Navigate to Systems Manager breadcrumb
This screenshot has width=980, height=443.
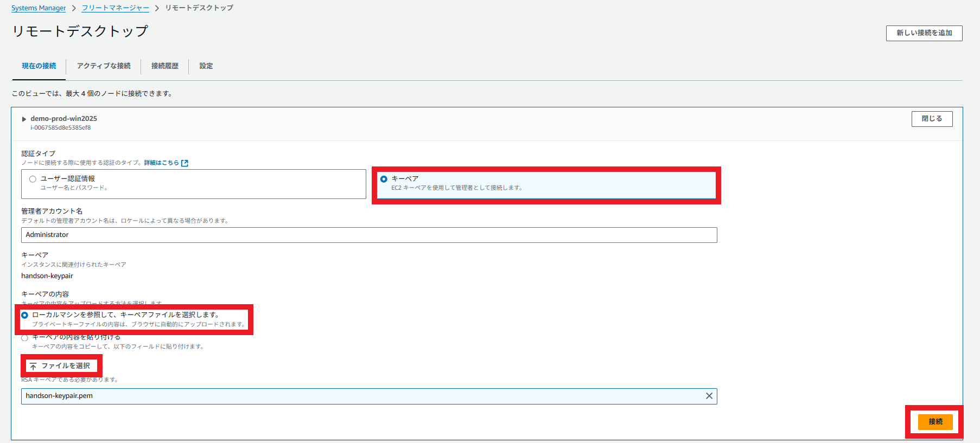(39, 8)
